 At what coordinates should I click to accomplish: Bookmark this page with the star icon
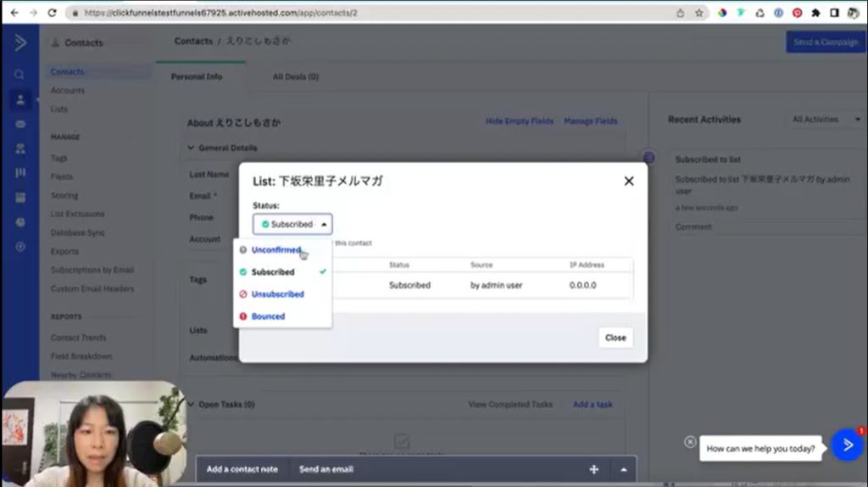[x=699, y=14]
